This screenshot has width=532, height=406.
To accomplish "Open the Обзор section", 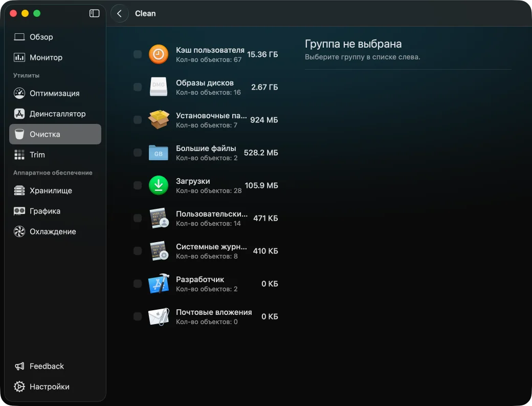I will click(55, 37).
